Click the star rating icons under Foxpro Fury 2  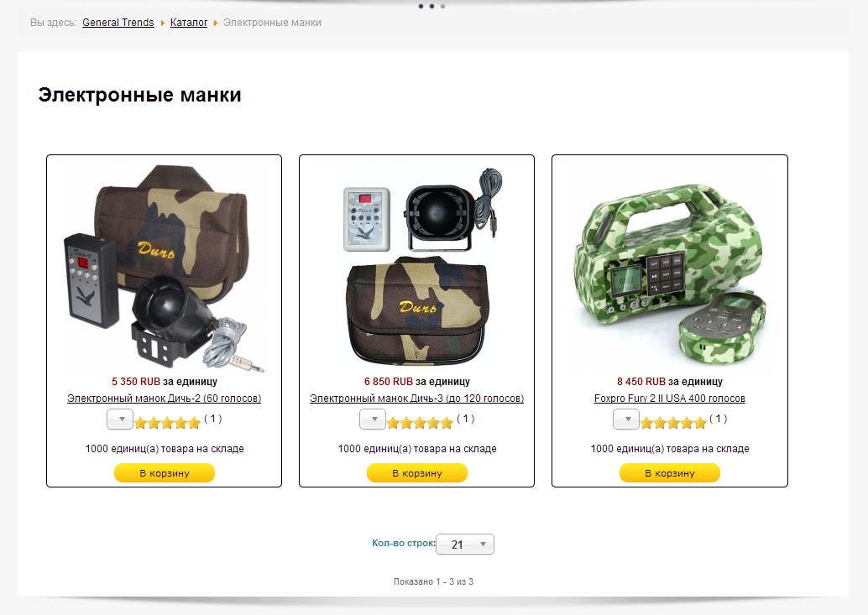(x=673, y=424)
